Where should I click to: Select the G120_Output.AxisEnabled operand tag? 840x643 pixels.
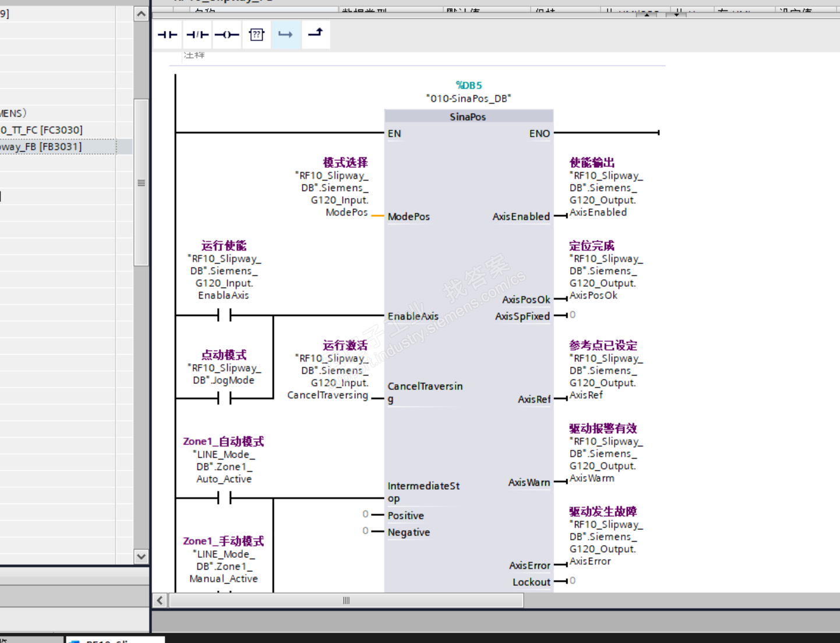[606, 194]
